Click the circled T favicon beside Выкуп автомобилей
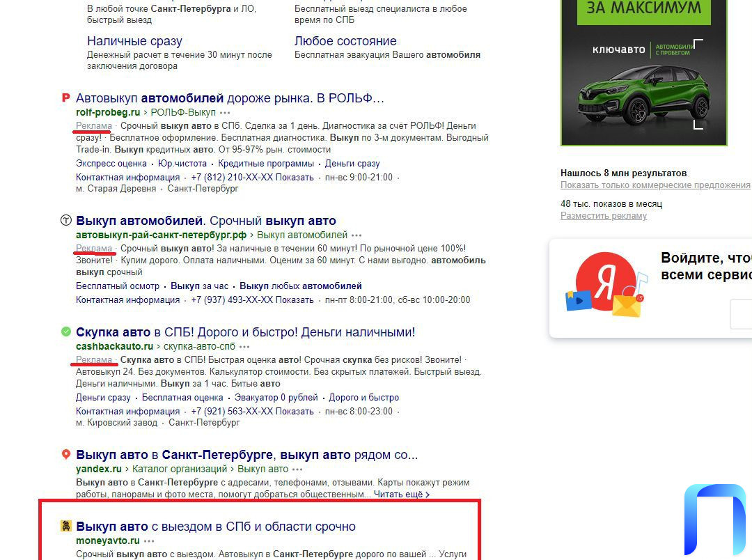This screenshot has width=752, height=560. point(65,221)
